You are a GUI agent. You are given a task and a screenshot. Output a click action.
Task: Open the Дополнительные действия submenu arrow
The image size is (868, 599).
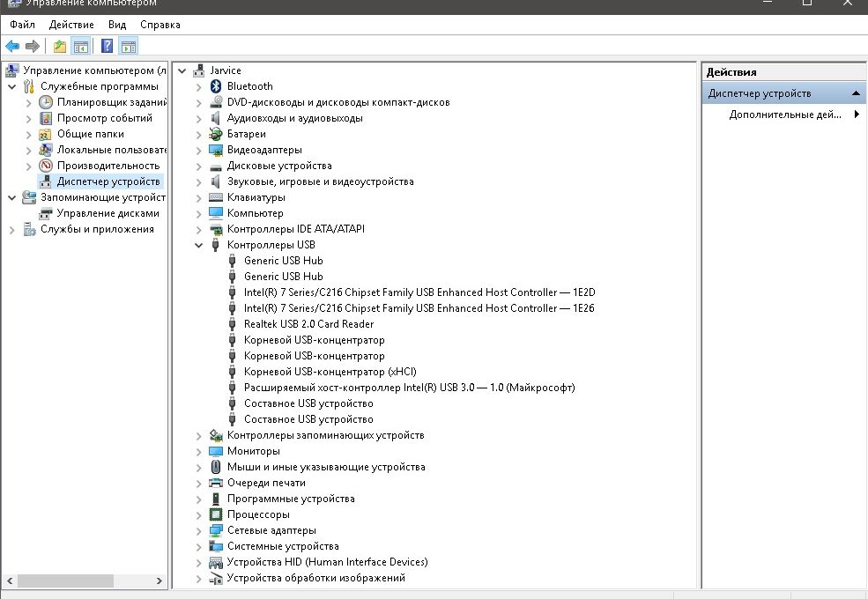point(857,115)
